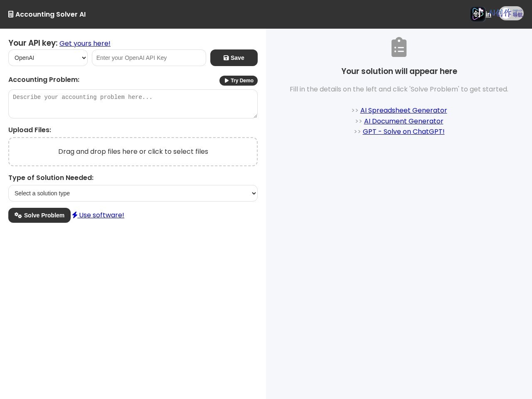Click into the accounting problem text area
The height and width of the screenshot is (399, 532).
(x=133, y=104)
